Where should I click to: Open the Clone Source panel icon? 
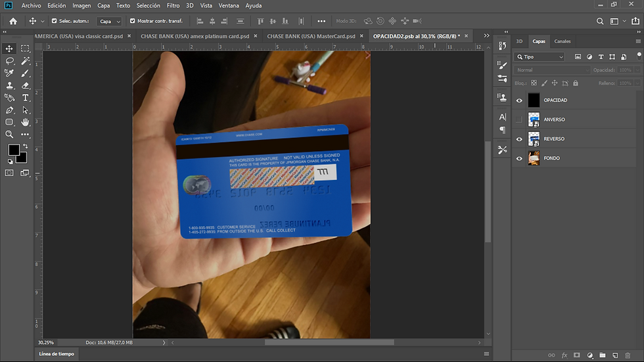tap(502, 97)
